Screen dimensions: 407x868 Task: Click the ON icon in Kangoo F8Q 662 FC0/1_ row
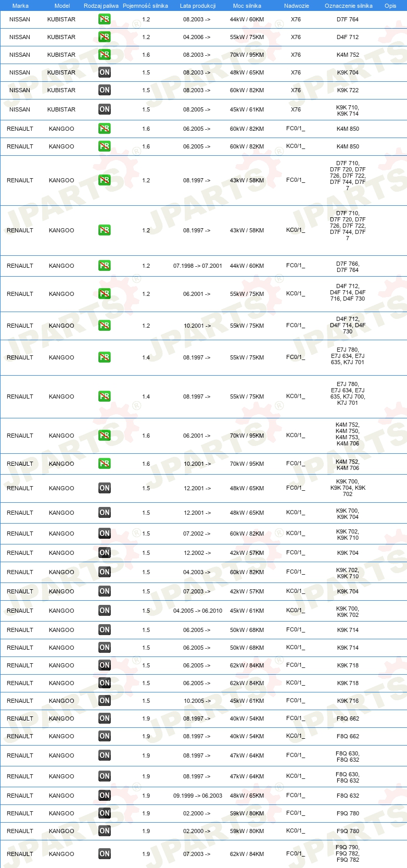point(104,718)
